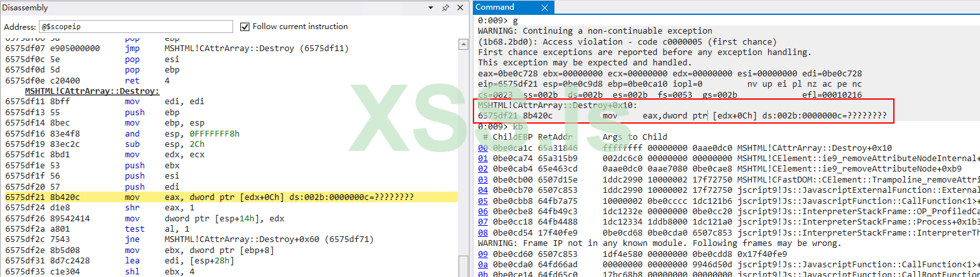Close the Disassembly panel

pyautogui.click(x=460, y=8)
